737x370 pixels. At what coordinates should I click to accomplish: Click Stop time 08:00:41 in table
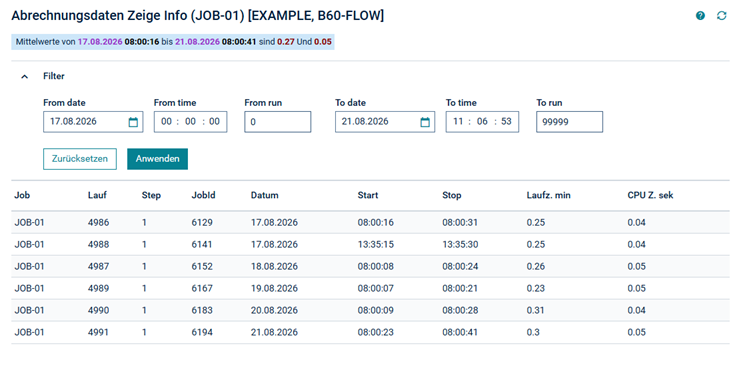(460, 332)
